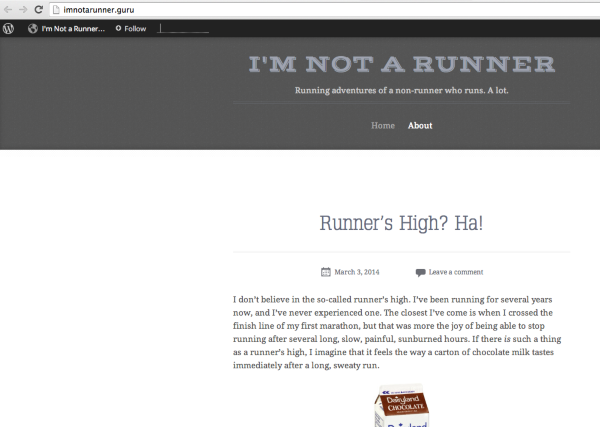Click the Leave a comment link
Image resolution: width=600 pixels, height=427 pixels.
click(x=455, y=271)
